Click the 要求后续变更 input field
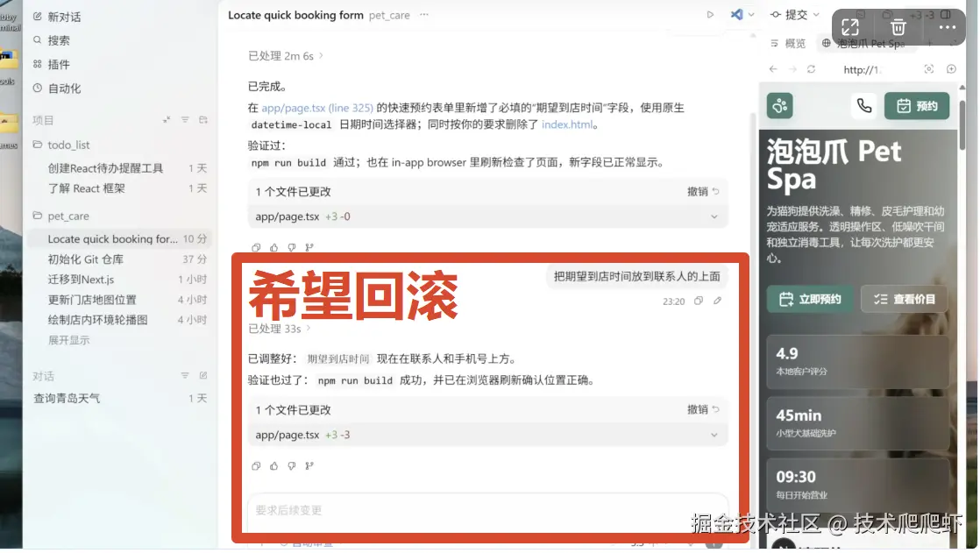Image resolution: width=980 pixels, height=553 pixels. (487, 510)
